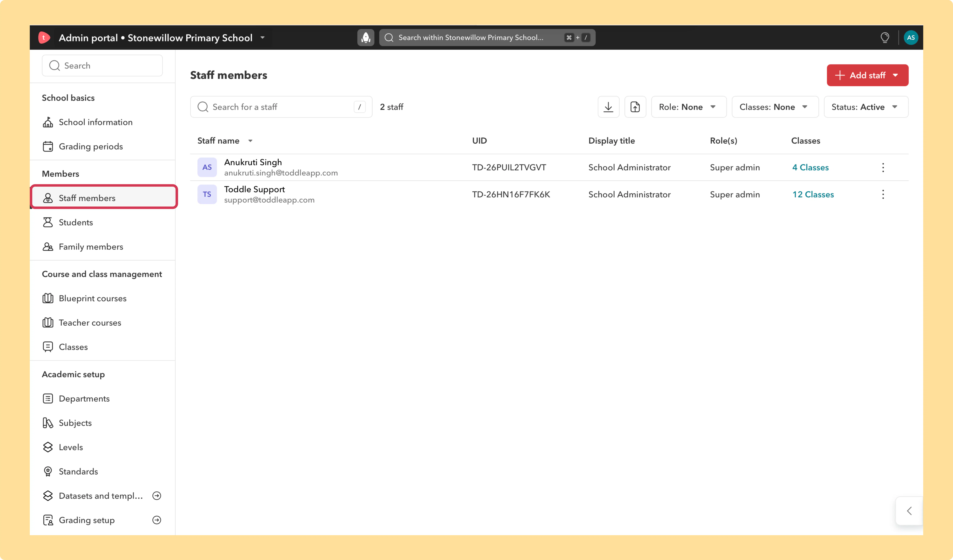Click arrow icon beside Grading setup
This screenshot has height=560, width=953.
click(157, 520)
